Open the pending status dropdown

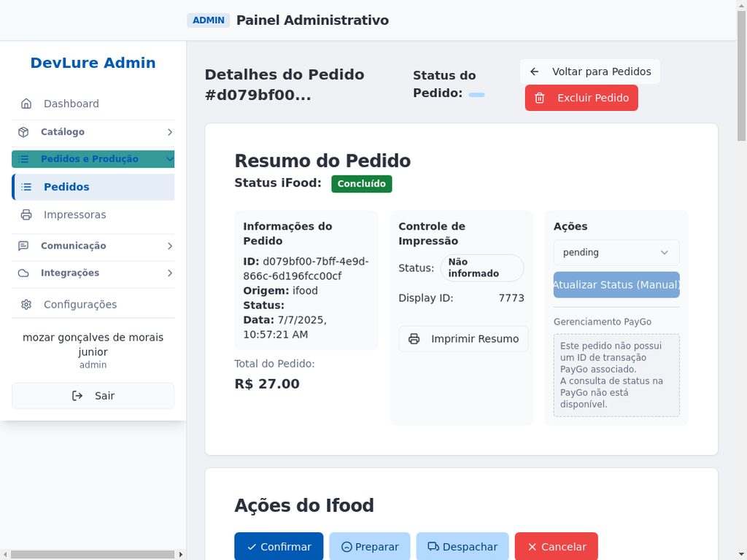coord(616,252)
